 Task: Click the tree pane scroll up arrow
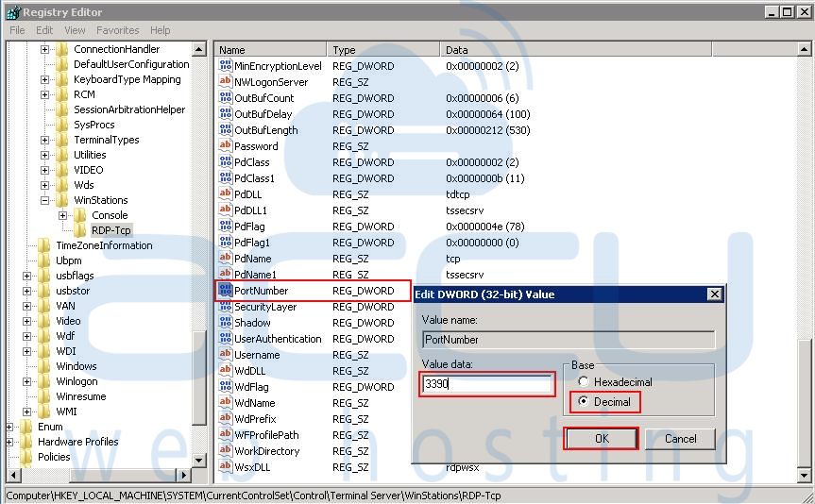199,49
